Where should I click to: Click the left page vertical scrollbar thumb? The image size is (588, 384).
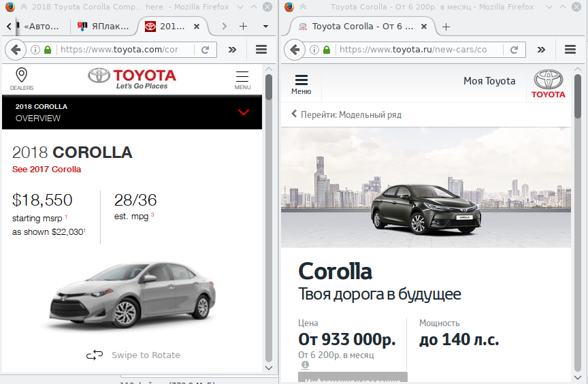(x=269, y=87)
